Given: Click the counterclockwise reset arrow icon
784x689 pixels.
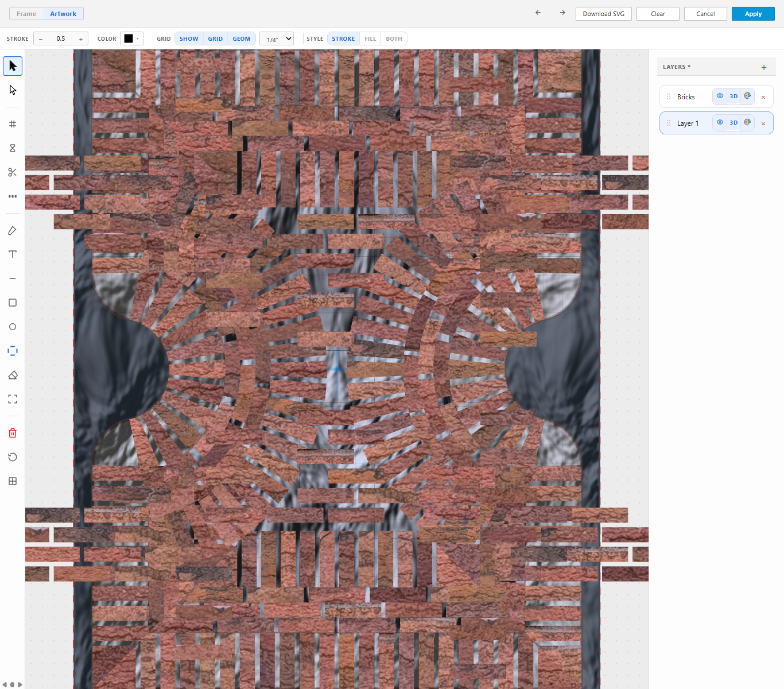Looking at the screenshot, I should point(13,457).
